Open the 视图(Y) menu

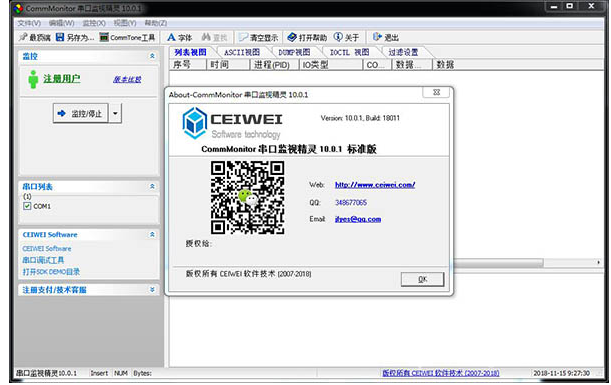[x=125, y=23]
